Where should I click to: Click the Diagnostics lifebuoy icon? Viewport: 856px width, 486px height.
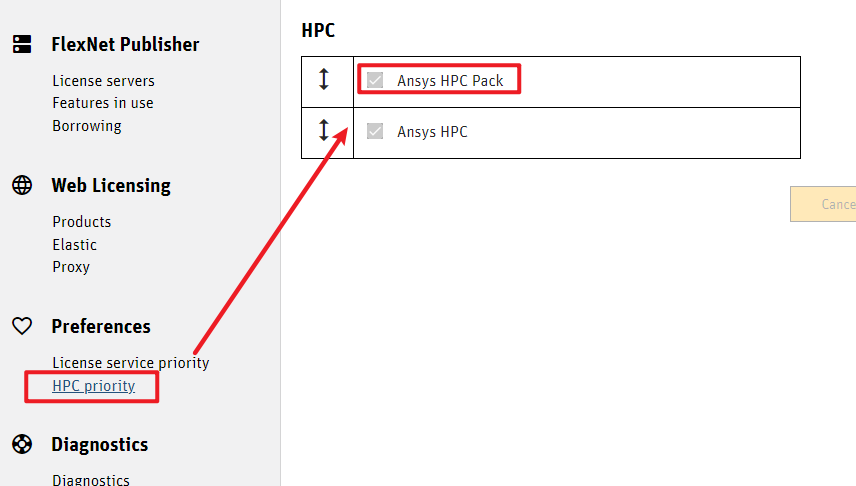pyautogui.click(x=22, y=444)
